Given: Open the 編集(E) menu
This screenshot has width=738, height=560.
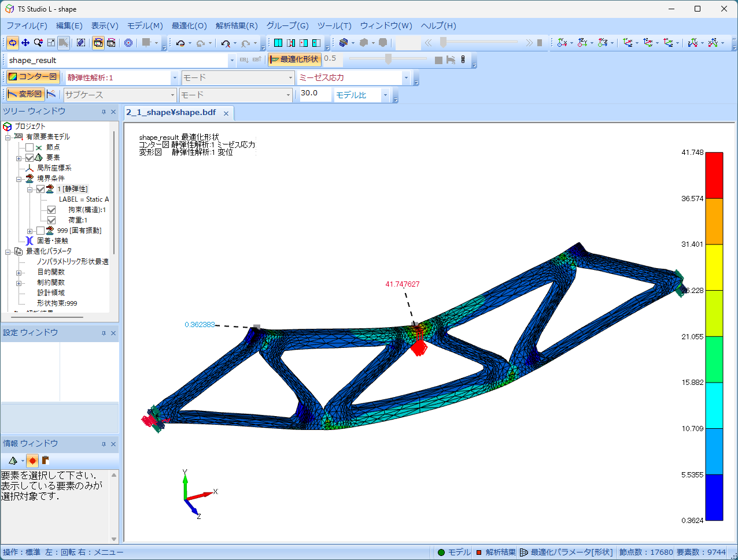Looking at the screenshot, I should [x=69, y=25].
